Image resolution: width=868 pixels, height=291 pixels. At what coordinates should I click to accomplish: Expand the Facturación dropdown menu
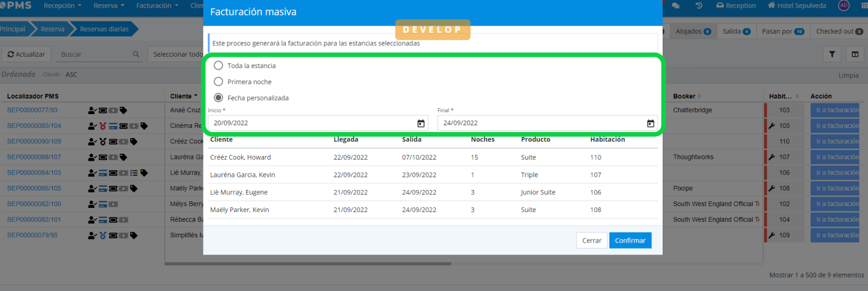click(157, 5)
